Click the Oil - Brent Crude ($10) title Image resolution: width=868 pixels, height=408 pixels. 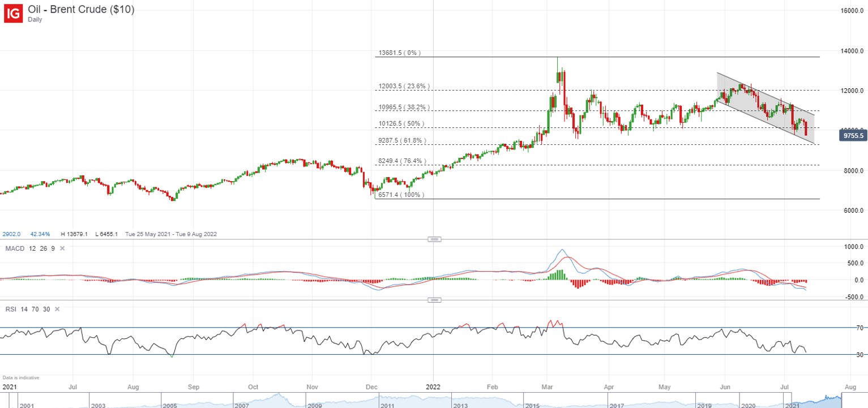click(81, 10)
